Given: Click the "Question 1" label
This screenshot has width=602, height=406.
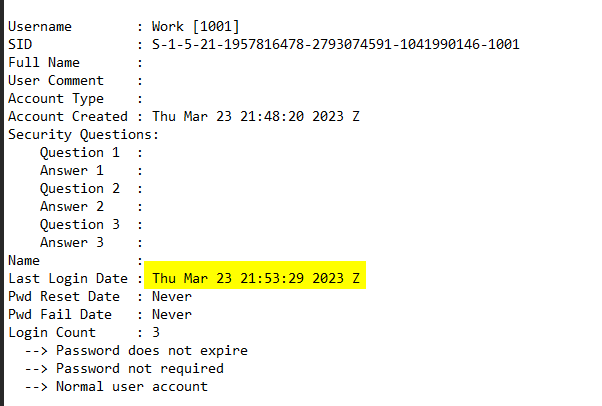Looking at the screenshot, I should pyautogui.click(x=80, y=152).
